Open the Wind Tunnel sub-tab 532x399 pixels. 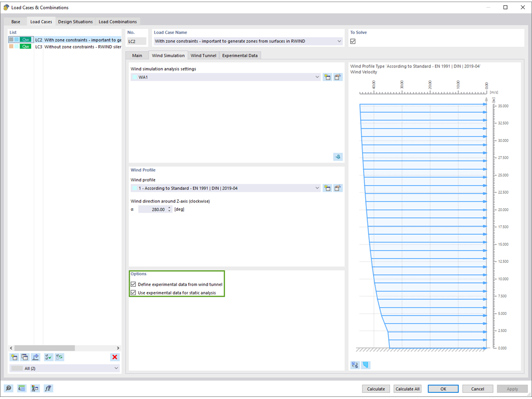203,55
